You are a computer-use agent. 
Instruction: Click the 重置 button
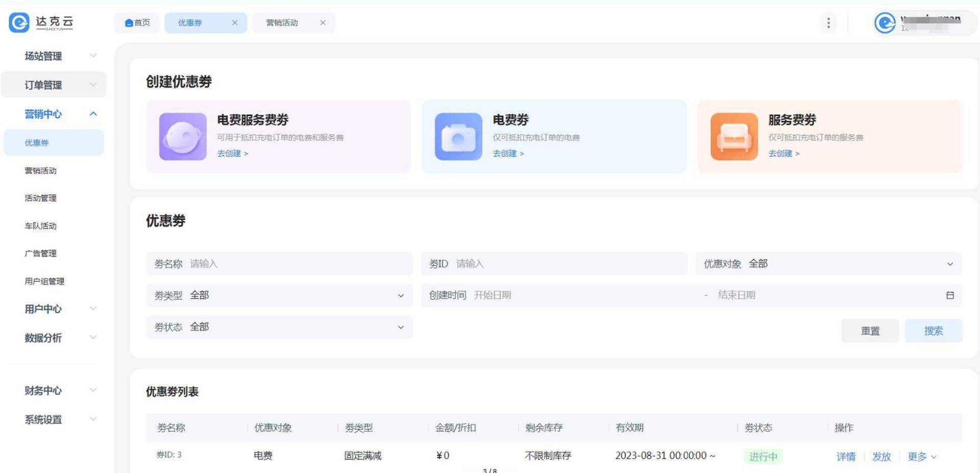(870, 331)
